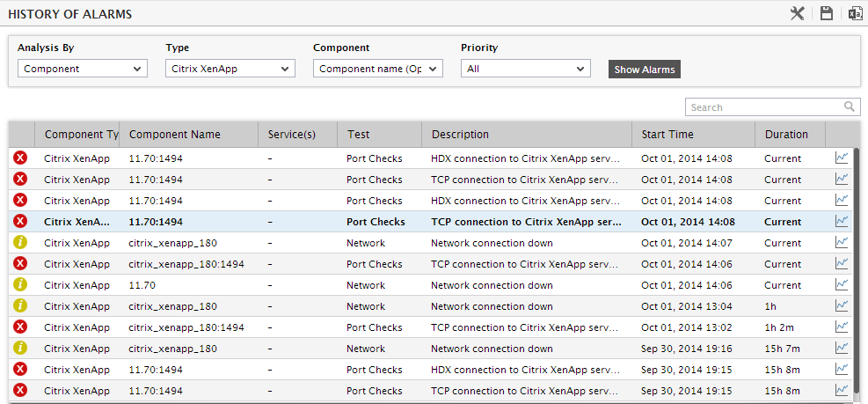The image size is (868, 404).
Task: Open the Type dropdown showing Citrix XenApp
Action: [230, 69]
